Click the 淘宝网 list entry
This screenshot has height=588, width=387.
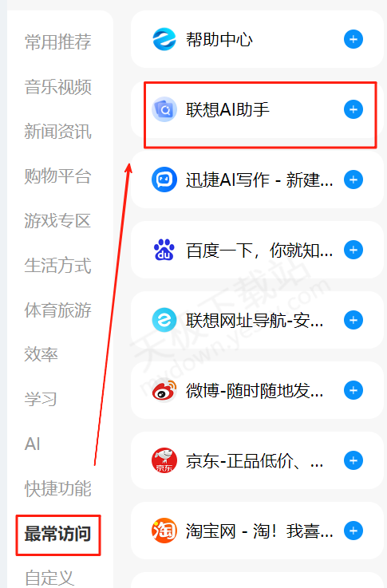coord(257,531)
